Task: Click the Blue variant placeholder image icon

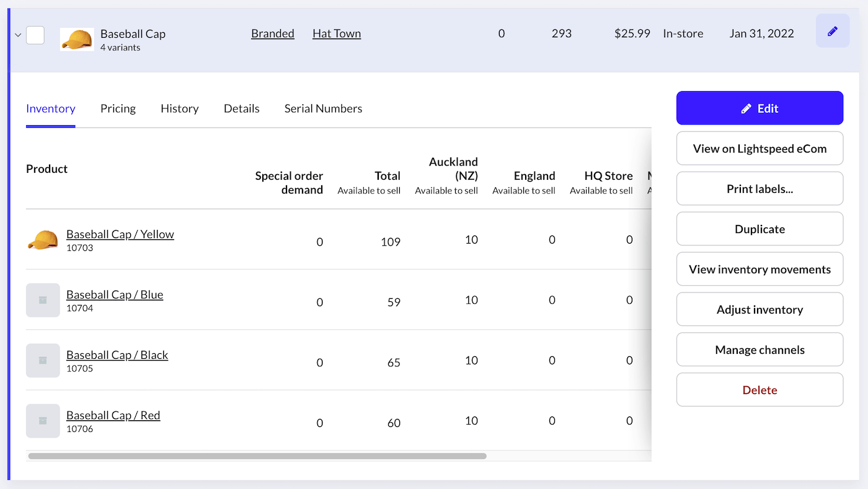Action: 43,300
